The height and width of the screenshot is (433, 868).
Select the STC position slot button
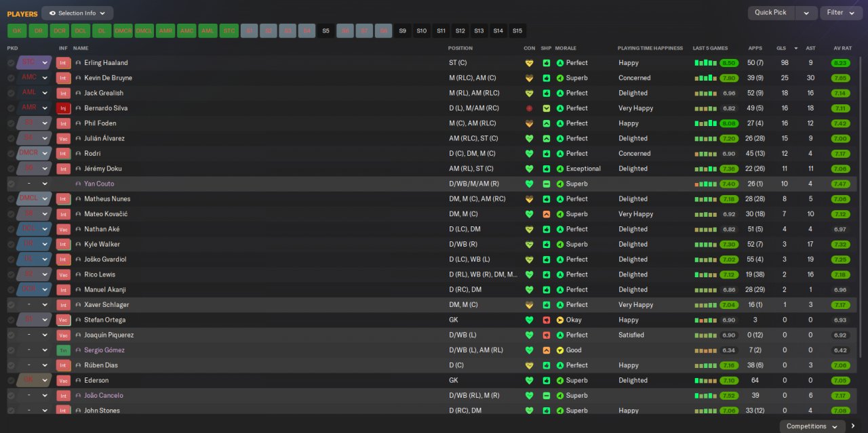point(229,31)
